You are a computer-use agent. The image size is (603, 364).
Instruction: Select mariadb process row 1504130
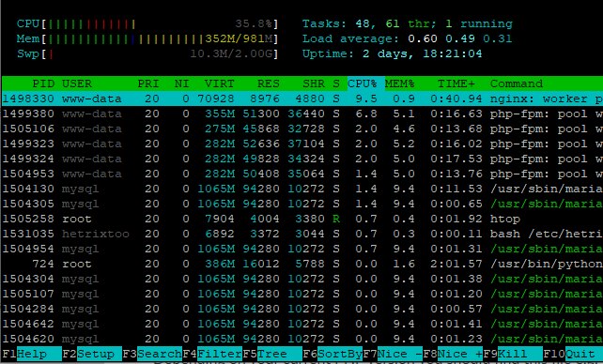tap(302, 189)
